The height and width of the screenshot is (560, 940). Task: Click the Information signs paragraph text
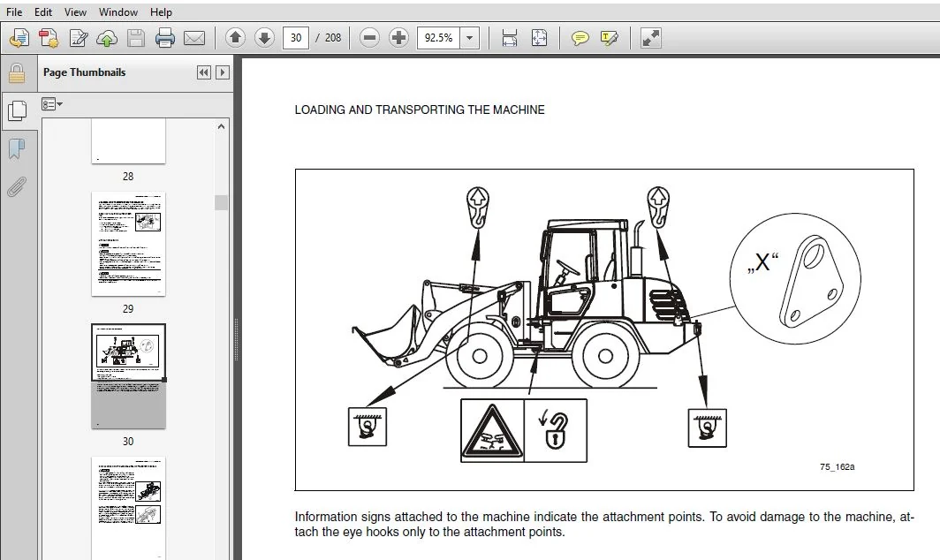604,524
